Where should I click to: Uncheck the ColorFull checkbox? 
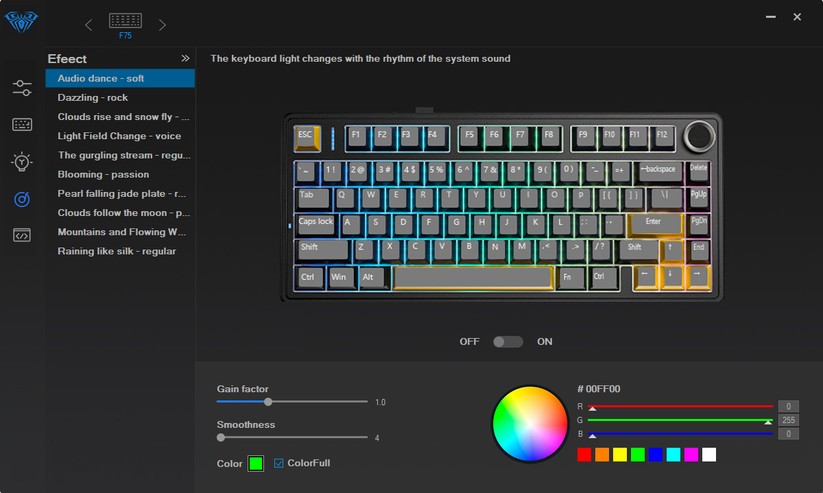[279, 463]
